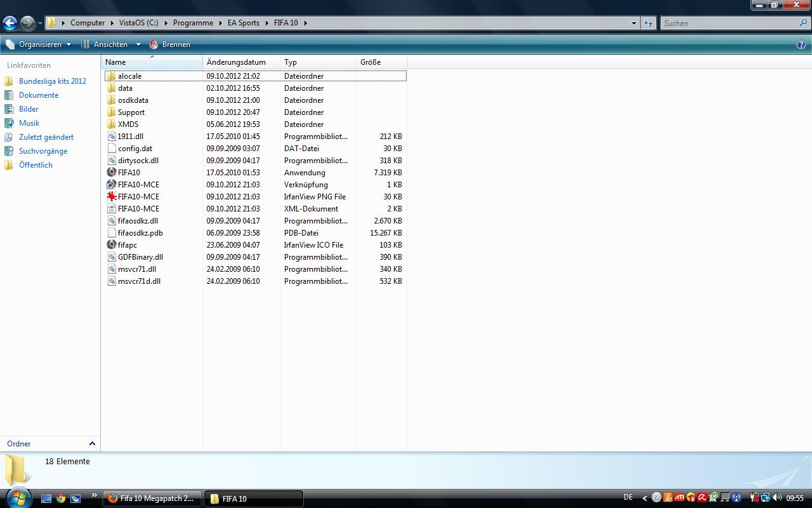Navigate to EA Sports in the breadcrumb

tap(244, 23)
